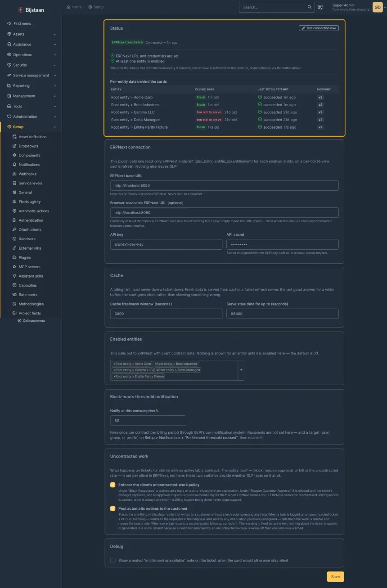Select 'Root entity > Gamma LLC' status row
387x588 pixels.
(x=224, y=112)
